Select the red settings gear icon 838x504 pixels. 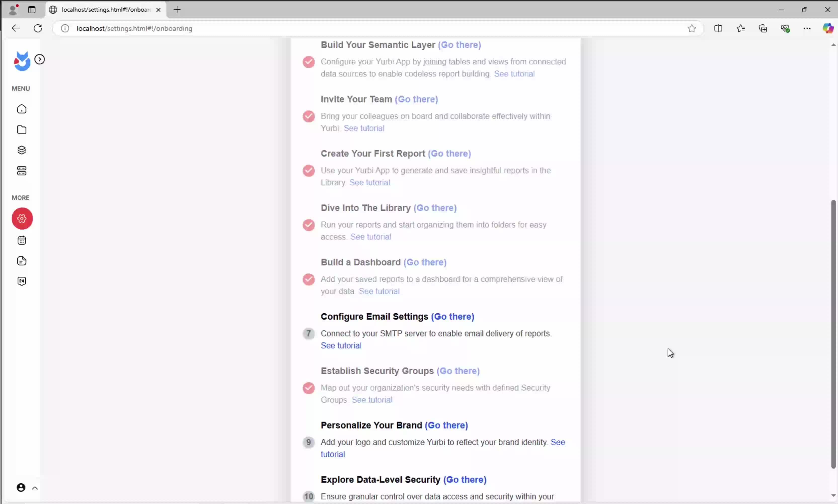(x=22, y=218)
